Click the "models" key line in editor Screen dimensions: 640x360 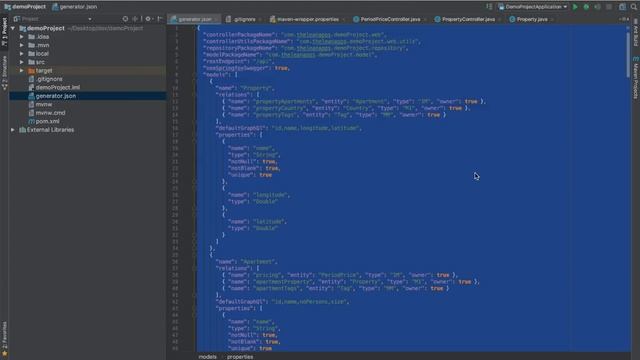(220, 75)
